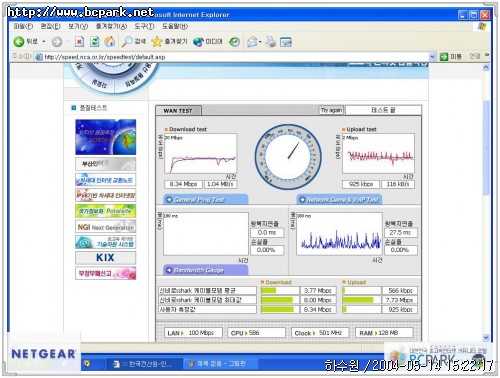Open the Mail button dropdown arrow

coord(260,42)
